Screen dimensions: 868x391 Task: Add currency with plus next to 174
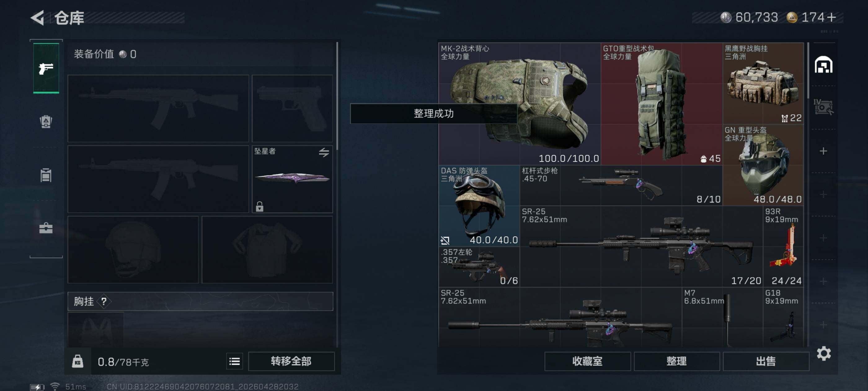click(x=832, y=17)
